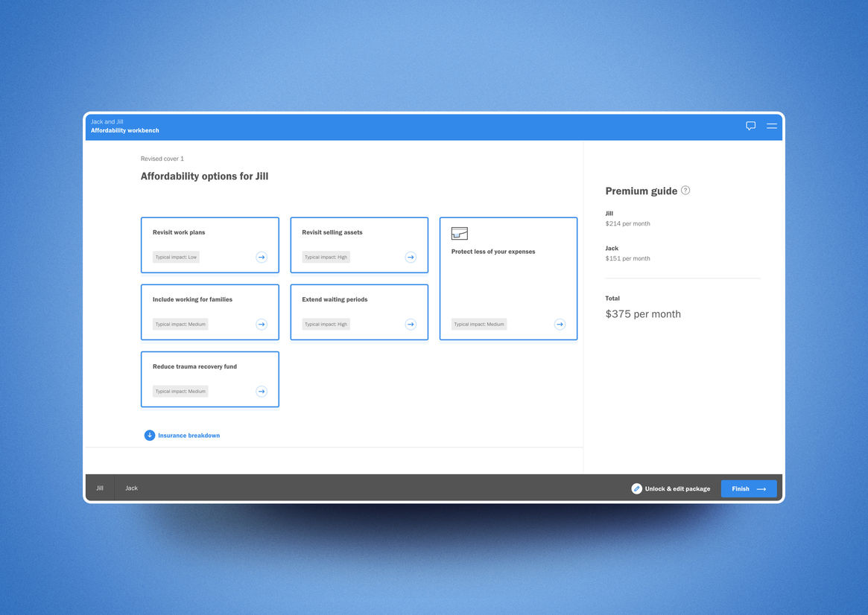868x615 pixels.
Task: Click the Premium guide help question mark
Action: 685,191
